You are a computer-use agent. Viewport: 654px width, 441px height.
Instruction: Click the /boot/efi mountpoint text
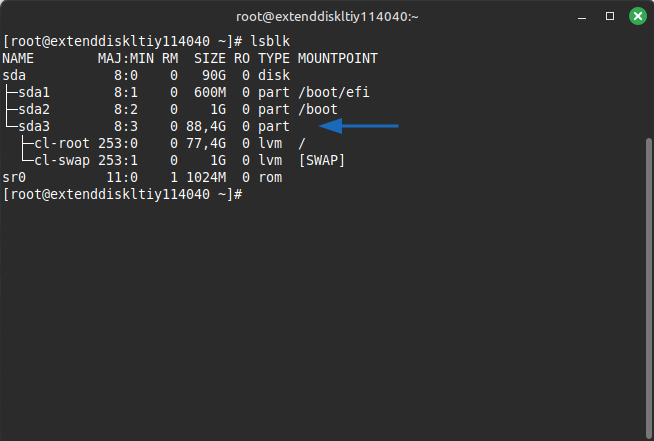334,92
